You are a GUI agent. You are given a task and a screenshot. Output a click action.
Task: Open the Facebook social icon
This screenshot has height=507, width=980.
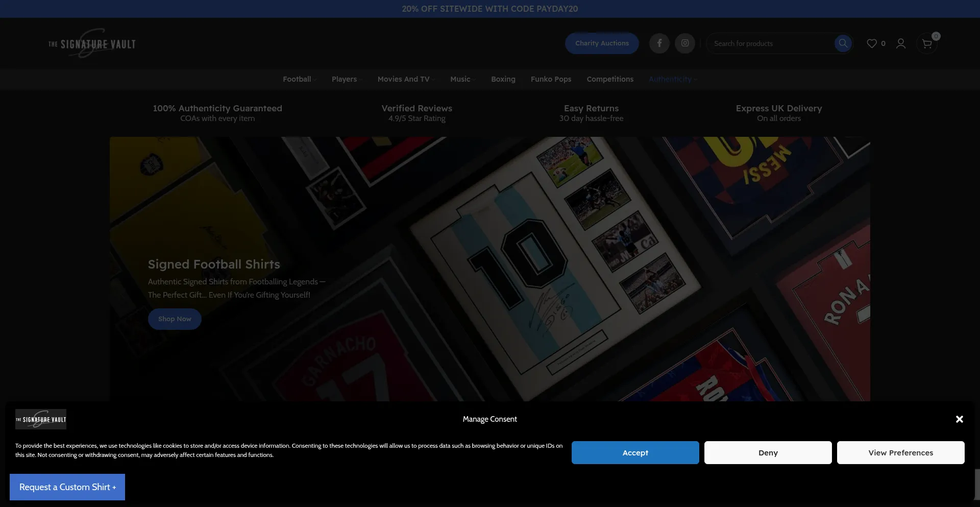(x=659, y=43)
